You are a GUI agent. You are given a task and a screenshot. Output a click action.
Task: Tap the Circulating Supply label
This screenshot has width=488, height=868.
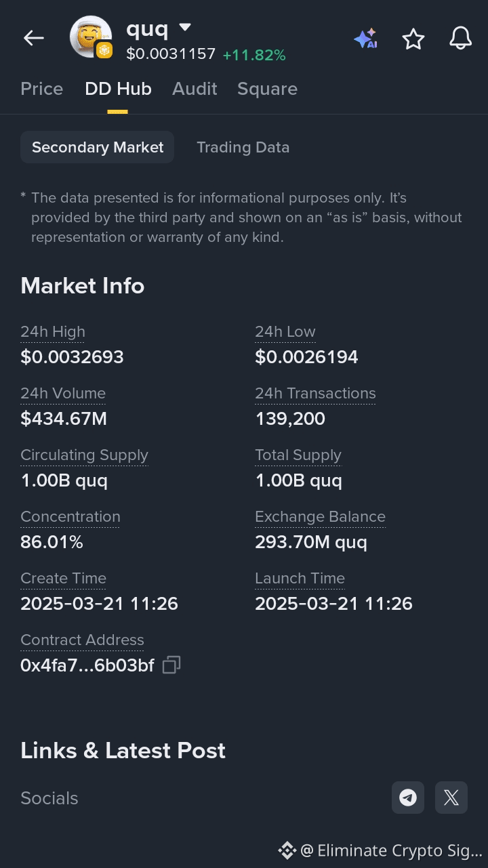(x=84, y=455)
